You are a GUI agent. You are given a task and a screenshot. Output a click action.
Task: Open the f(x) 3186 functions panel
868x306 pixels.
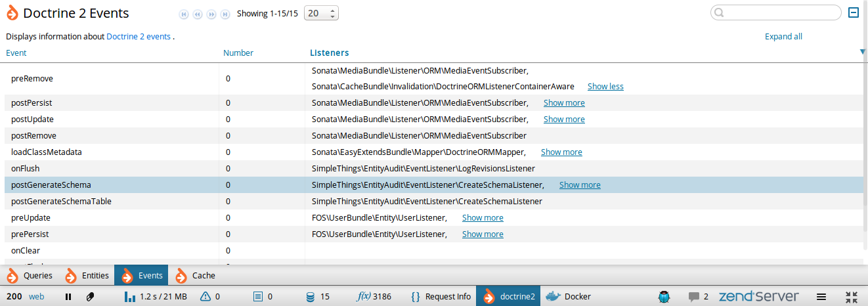[x=374, y=296]
